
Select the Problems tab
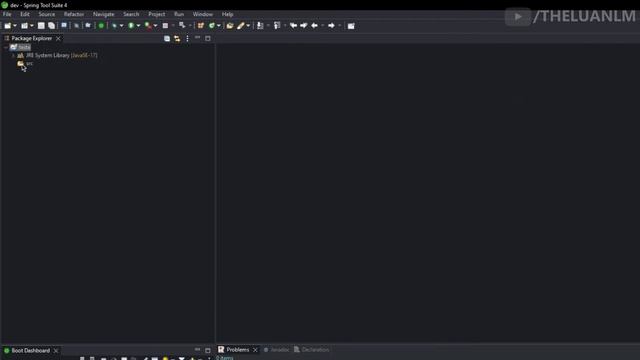click(x=233, y=350)
